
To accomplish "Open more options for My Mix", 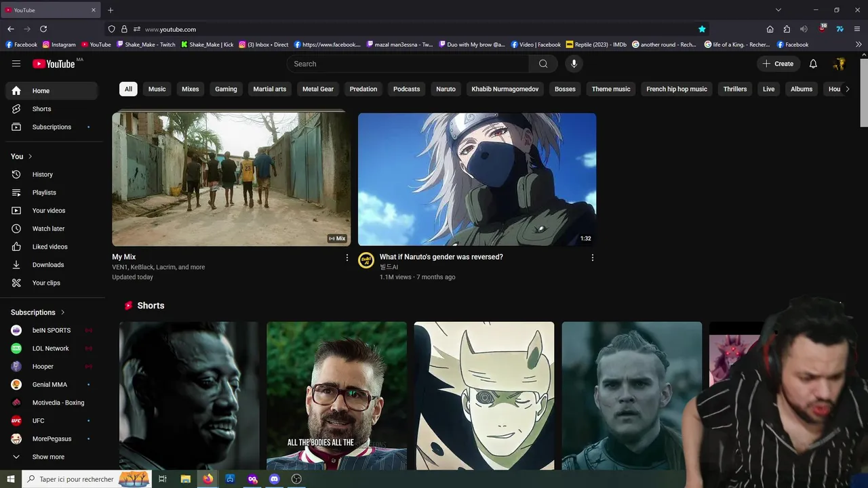I will [347, 258].
